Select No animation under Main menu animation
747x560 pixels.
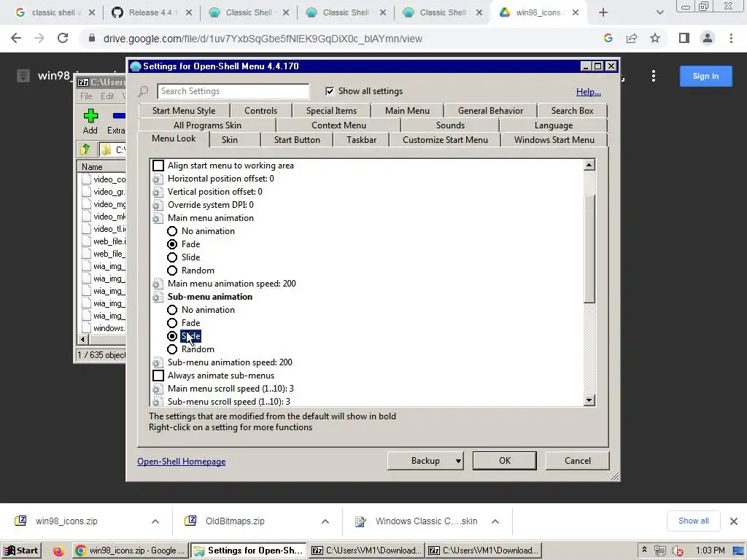pos(172,231)
